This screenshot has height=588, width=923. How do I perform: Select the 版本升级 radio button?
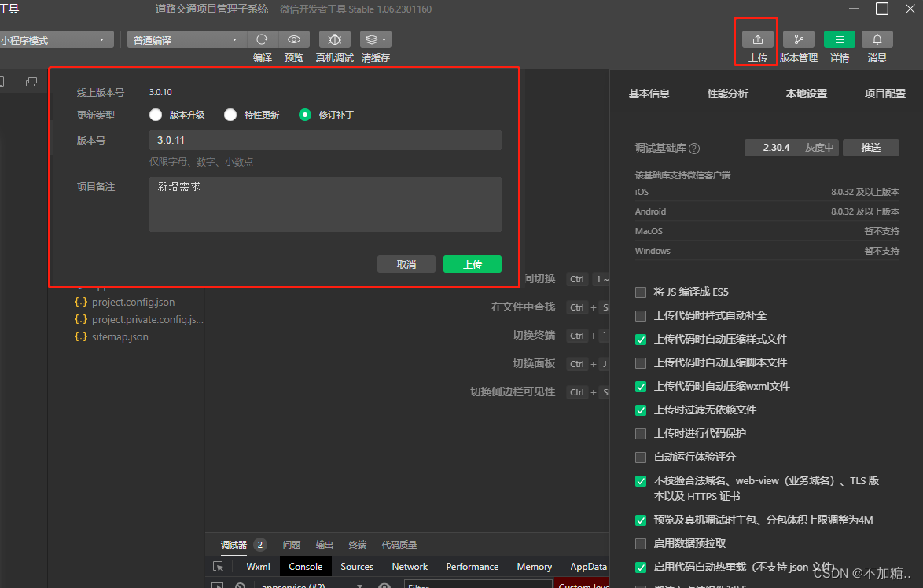(x=156, y=115)
